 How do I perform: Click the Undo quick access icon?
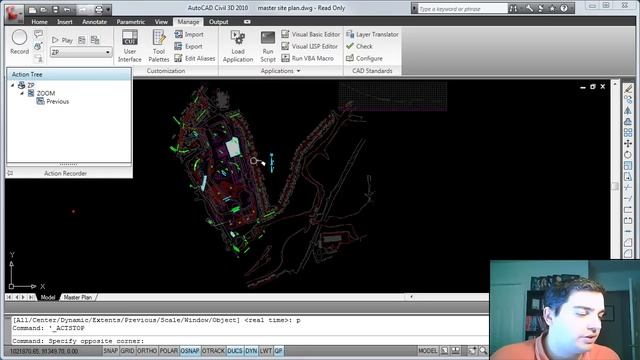pos(67,9)
